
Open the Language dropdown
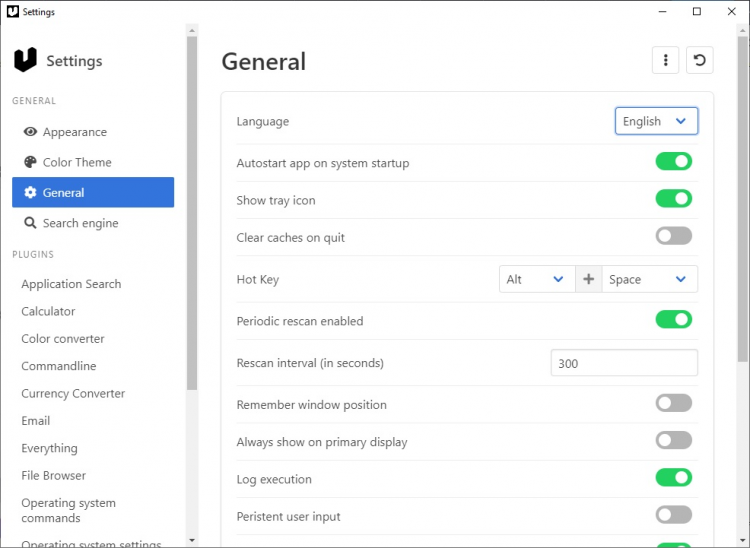pyautogui.click(x=656, y=121)
